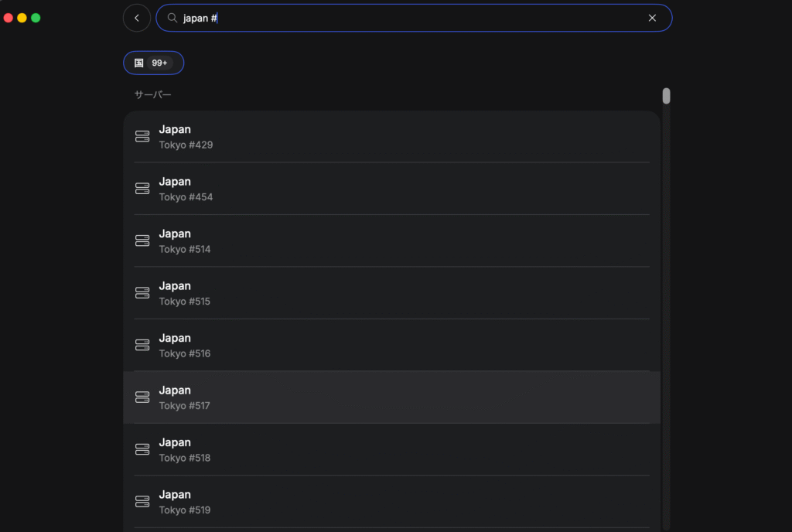Clear the search field with X icon
Screen dimensions: 792x532
(652, 18)
